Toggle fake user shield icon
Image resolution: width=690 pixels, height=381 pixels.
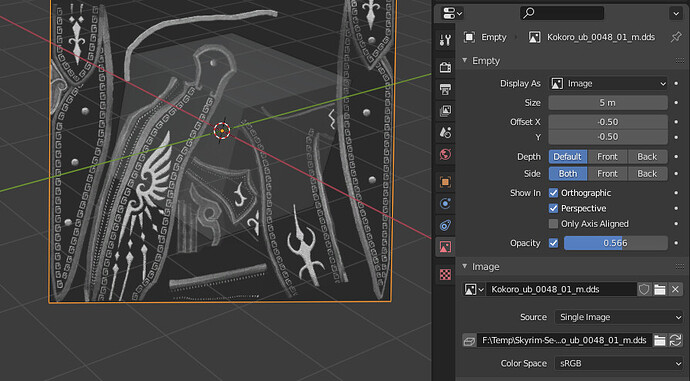tap(644, 289)
